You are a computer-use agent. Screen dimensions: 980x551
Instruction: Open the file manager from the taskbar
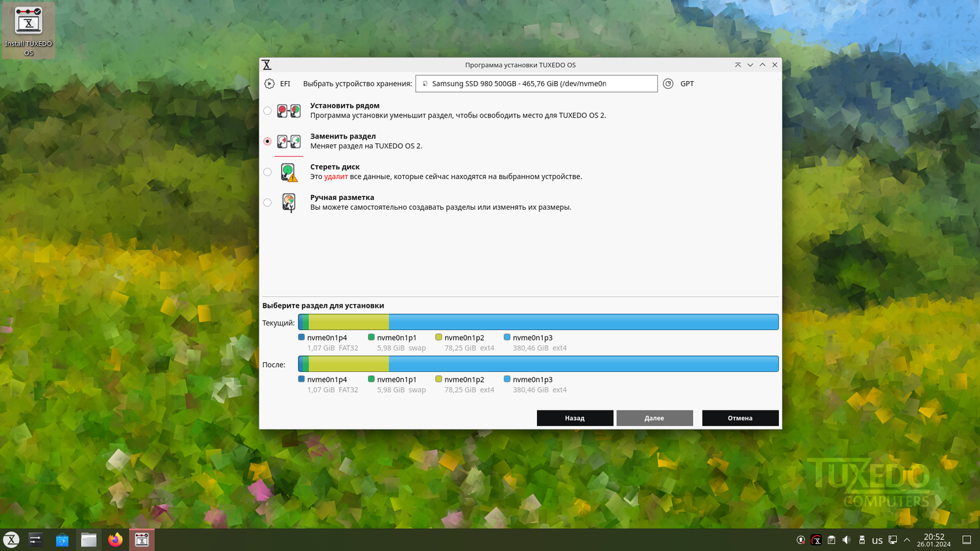pos(89,540)
